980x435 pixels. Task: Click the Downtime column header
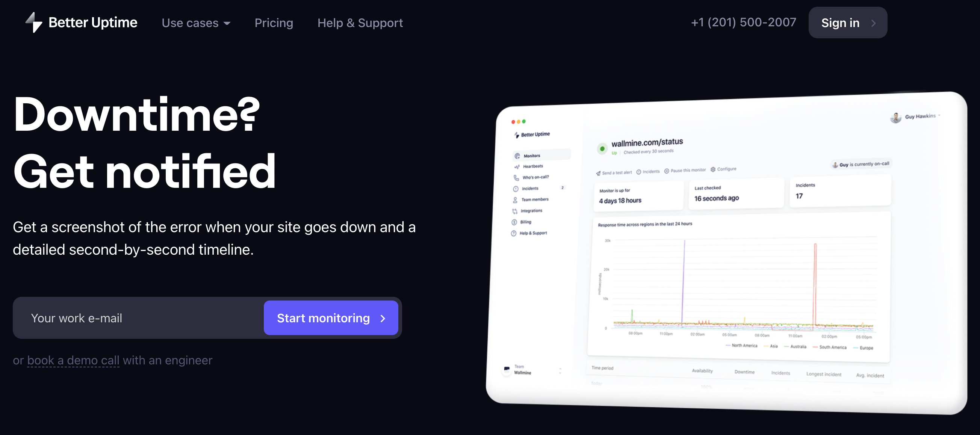[x=744, y=372]
